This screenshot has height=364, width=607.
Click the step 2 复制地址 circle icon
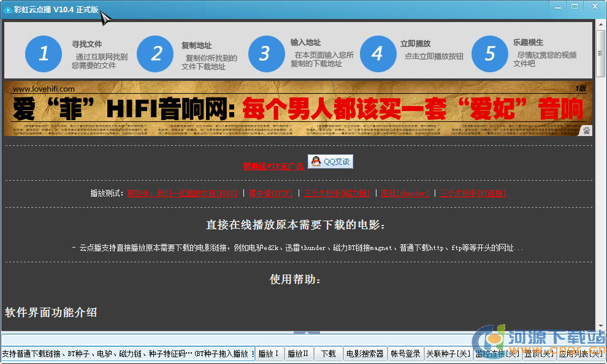click(x=155, y=54)
